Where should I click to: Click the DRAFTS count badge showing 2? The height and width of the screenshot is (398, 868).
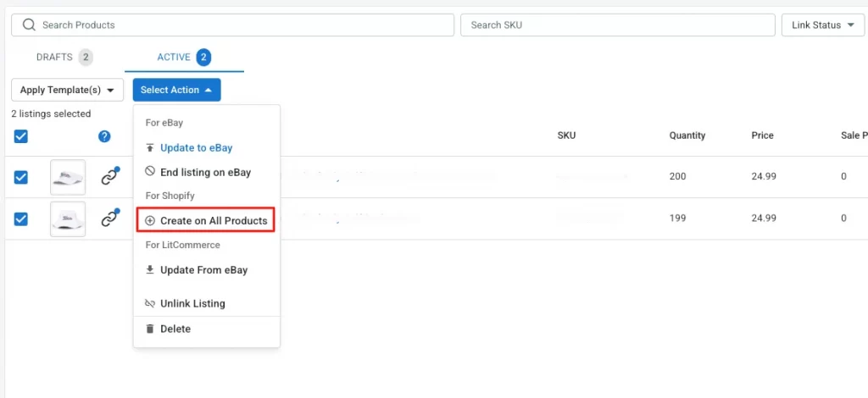click(x=86, y=57)
